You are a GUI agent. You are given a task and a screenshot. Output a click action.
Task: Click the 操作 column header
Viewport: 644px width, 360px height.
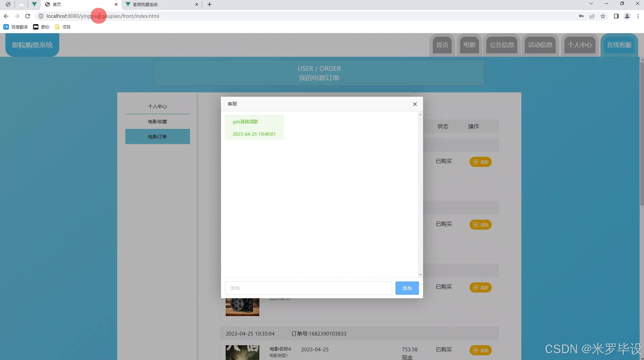point(473,126)
